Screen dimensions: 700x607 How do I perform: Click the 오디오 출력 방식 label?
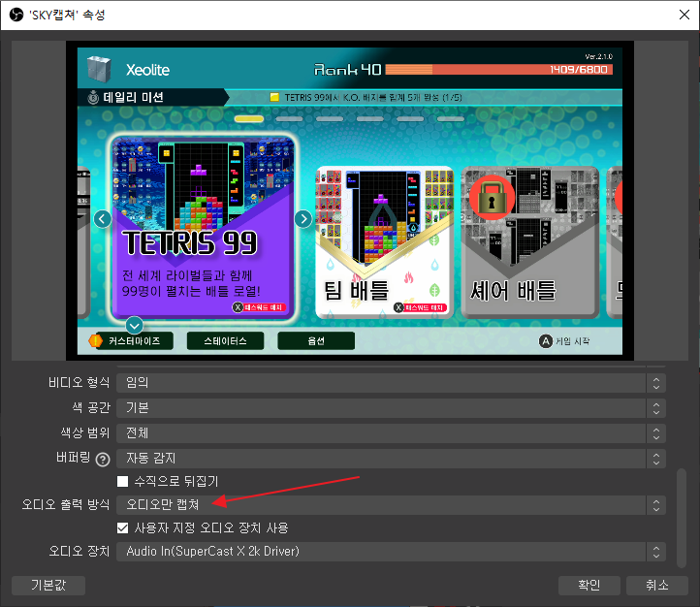[x=66, y=505]
